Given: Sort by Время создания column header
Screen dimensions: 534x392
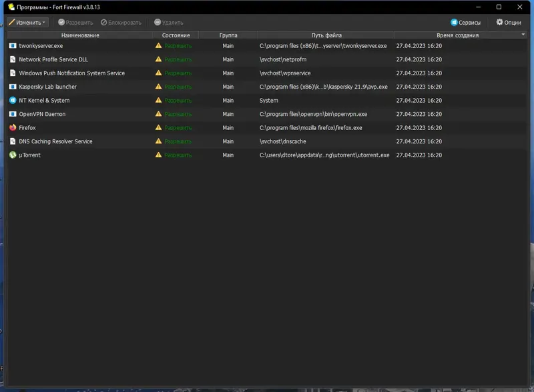Looking at the screenshot, I should coord(457,35).
